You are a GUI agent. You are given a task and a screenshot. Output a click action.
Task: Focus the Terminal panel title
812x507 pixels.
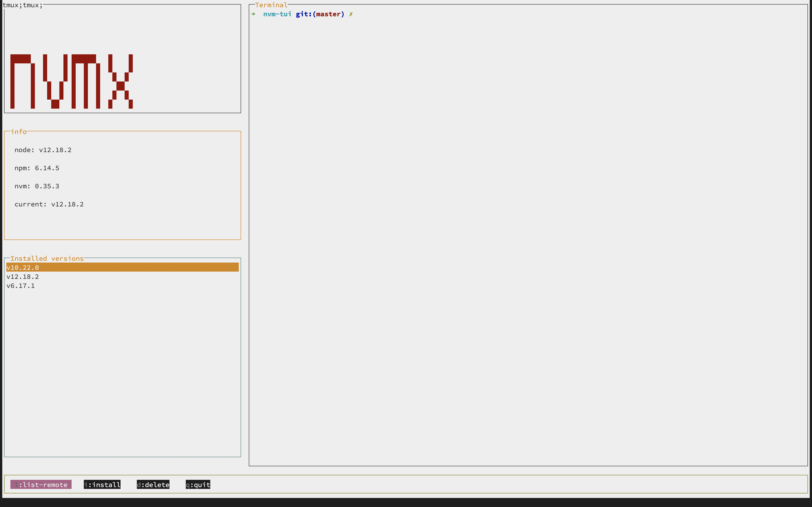pos(271,5)
